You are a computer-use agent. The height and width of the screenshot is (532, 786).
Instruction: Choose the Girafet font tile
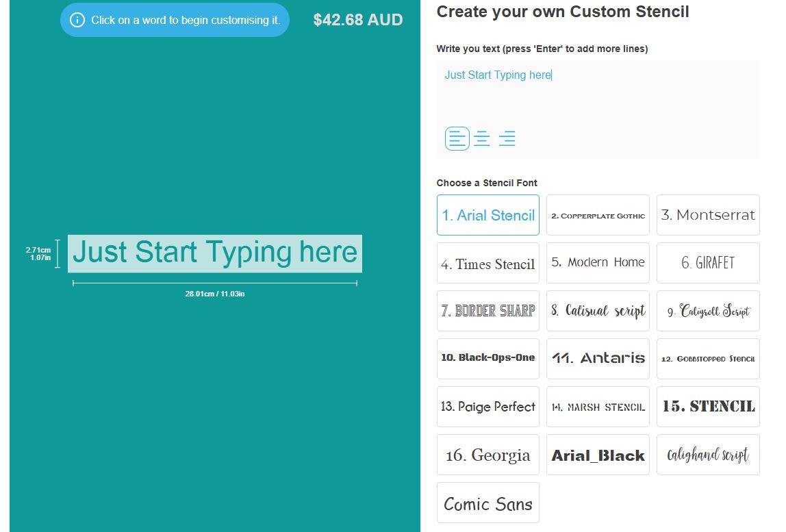pyautogui.click(x=708, y=263)
